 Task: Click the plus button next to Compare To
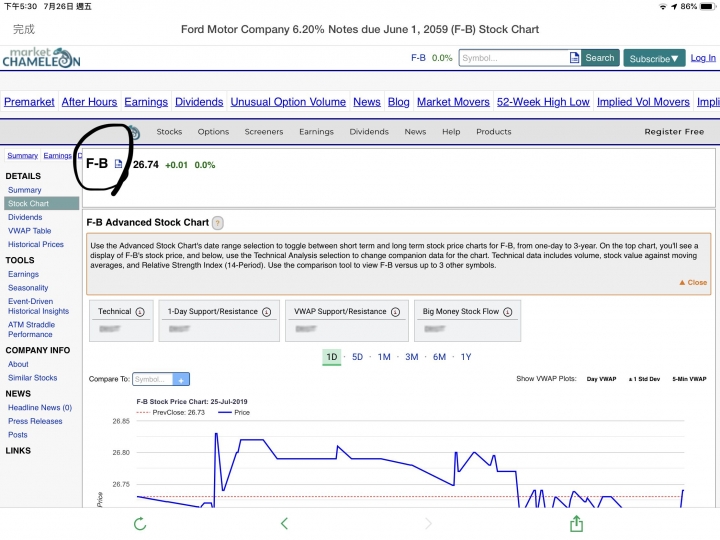181,380
